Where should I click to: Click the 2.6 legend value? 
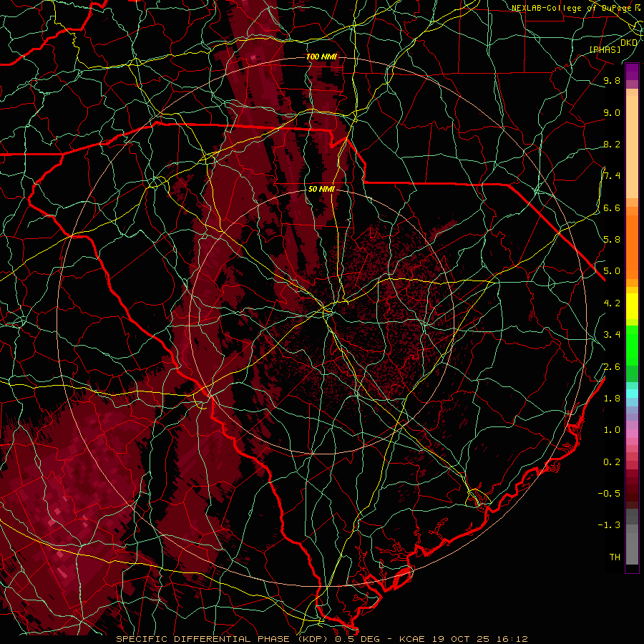[612, 367]
